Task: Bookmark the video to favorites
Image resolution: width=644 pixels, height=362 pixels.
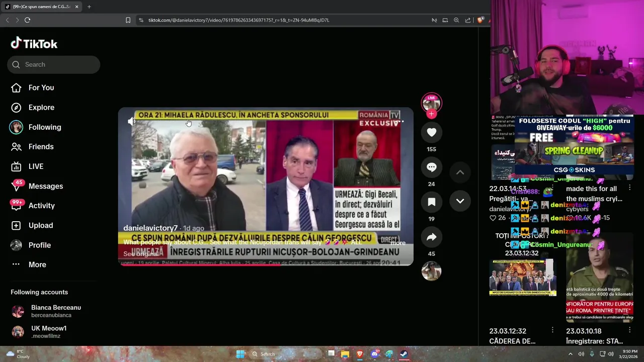Action: coord(431,202)
